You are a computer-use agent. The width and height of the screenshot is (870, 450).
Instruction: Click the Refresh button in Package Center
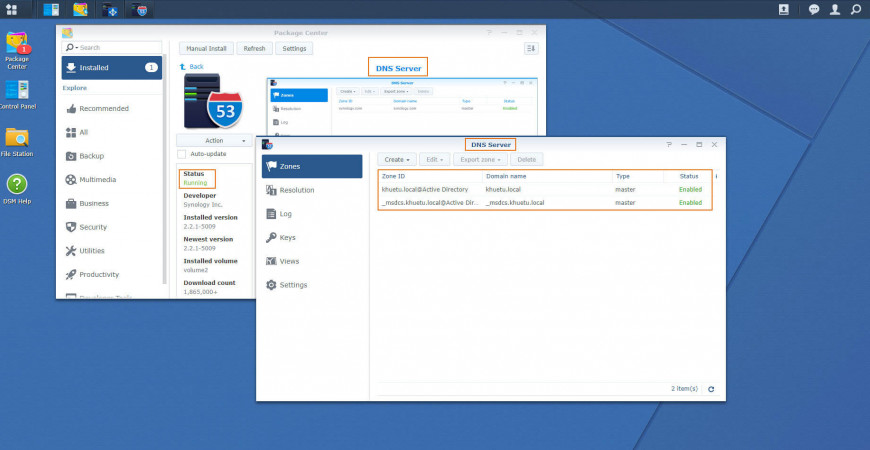(254, 48)
